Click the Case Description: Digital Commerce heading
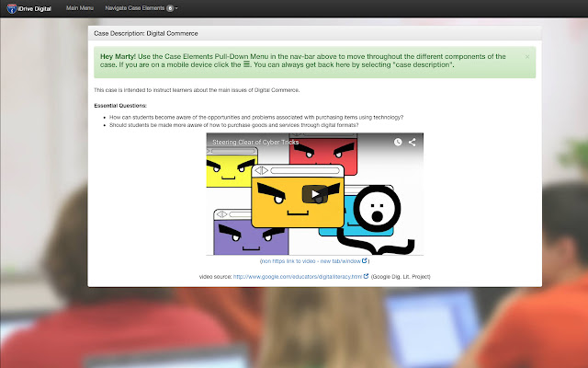588x368 pixels. coord(146,33)
